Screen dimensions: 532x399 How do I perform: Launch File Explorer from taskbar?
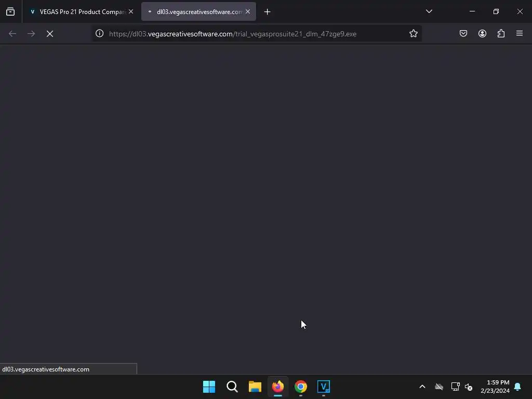click(255, 387)
